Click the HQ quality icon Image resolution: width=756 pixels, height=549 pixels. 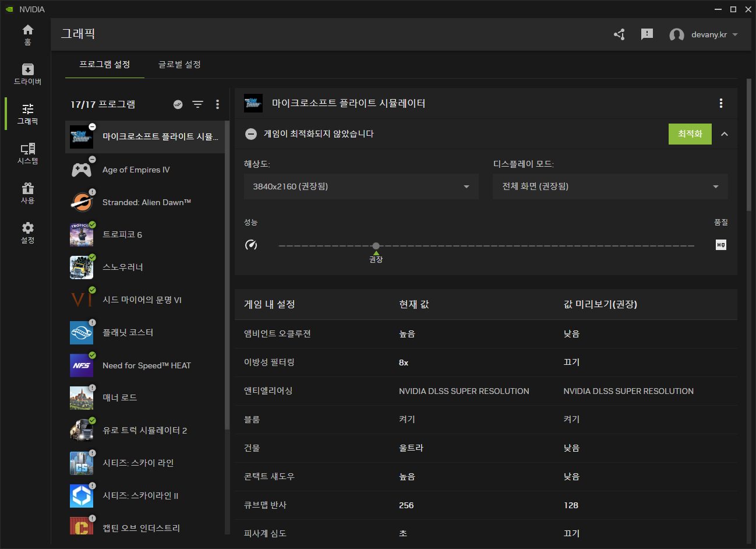point(721,245)
